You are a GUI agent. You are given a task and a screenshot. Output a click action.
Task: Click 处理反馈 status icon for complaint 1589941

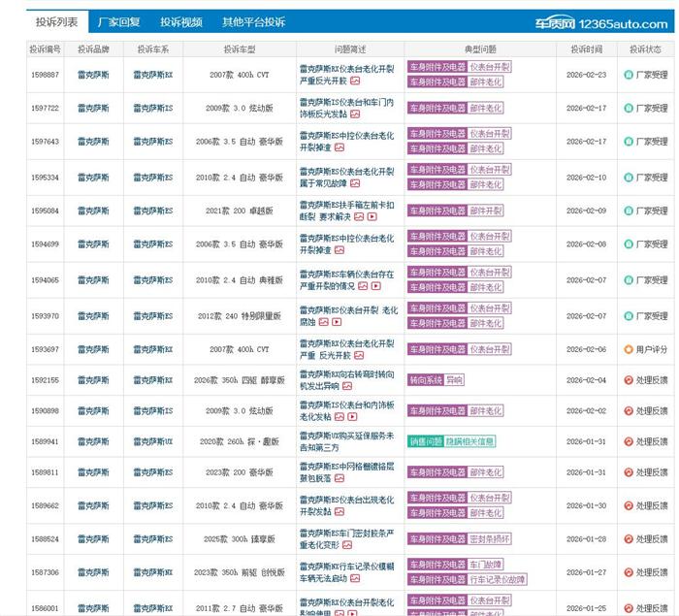tap(629, 442)
